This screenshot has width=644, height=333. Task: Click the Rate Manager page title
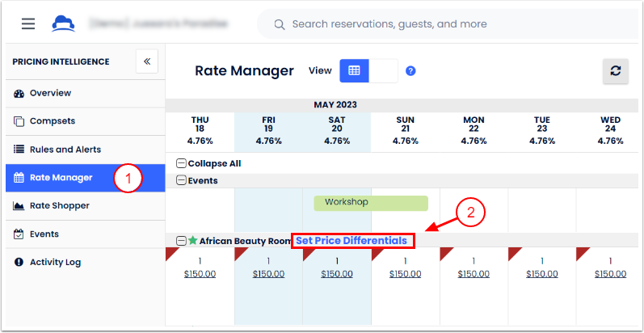pos(244,71)
